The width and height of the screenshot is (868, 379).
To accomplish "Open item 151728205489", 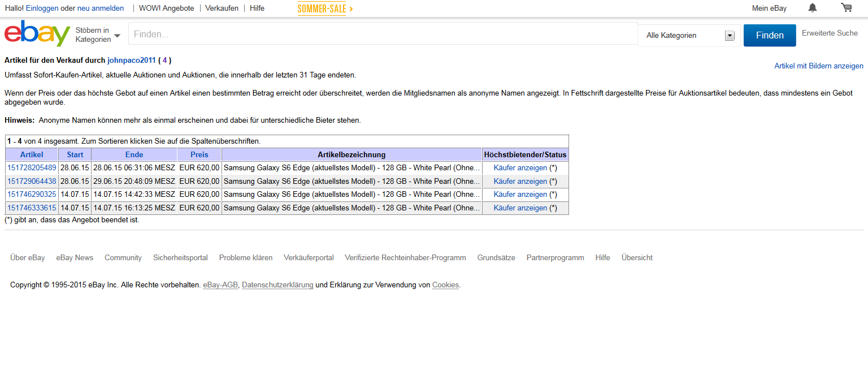I will pos(32,168).
